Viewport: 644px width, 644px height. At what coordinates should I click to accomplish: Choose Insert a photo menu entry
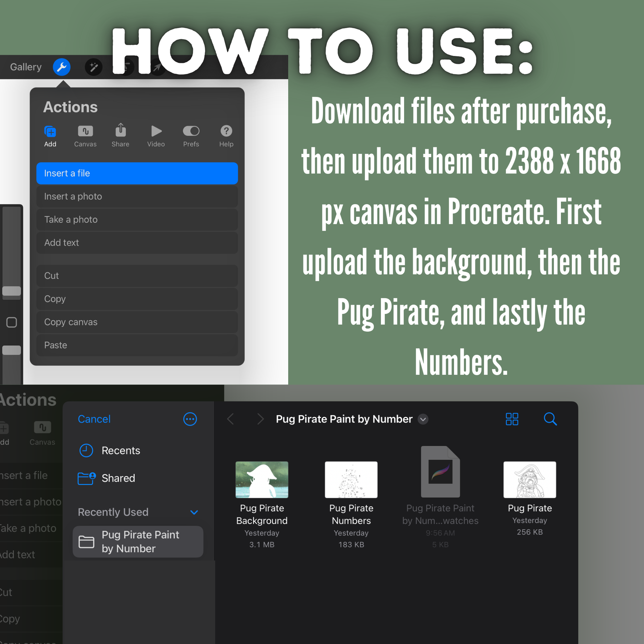tap(137, 196)
